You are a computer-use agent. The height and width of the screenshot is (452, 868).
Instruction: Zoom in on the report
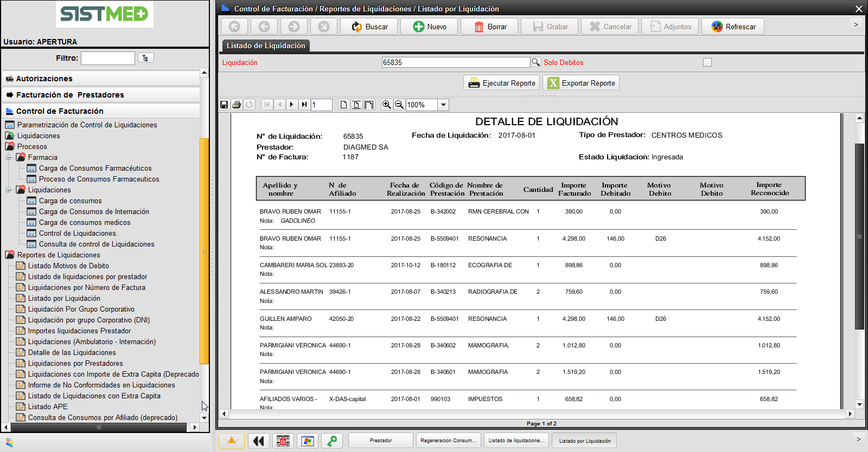(x=386, y=105)
